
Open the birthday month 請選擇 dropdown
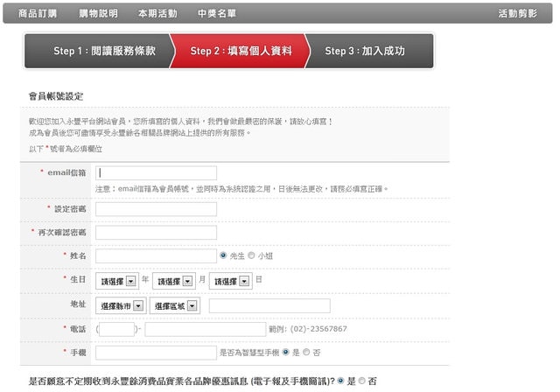point(174,281)
